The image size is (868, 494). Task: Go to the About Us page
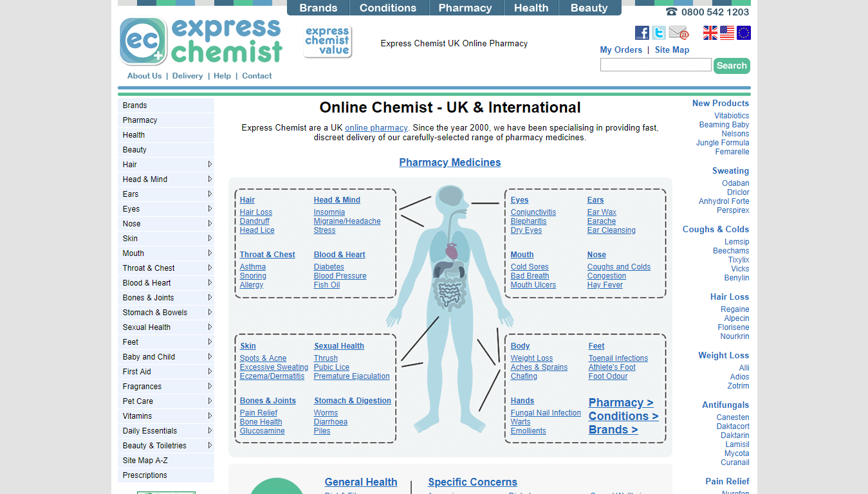click(x=144, y=76)
